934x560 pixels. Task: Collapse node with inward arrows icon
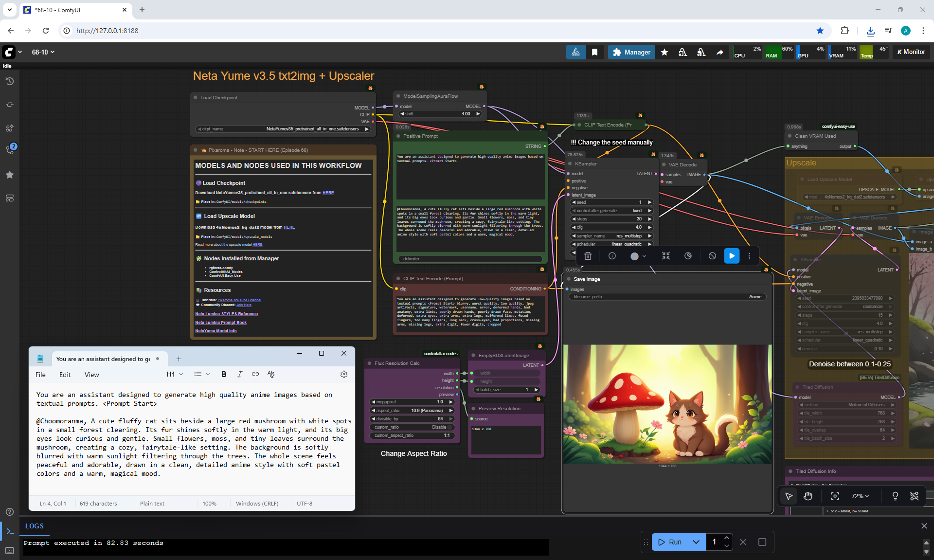tap(666, 256)
